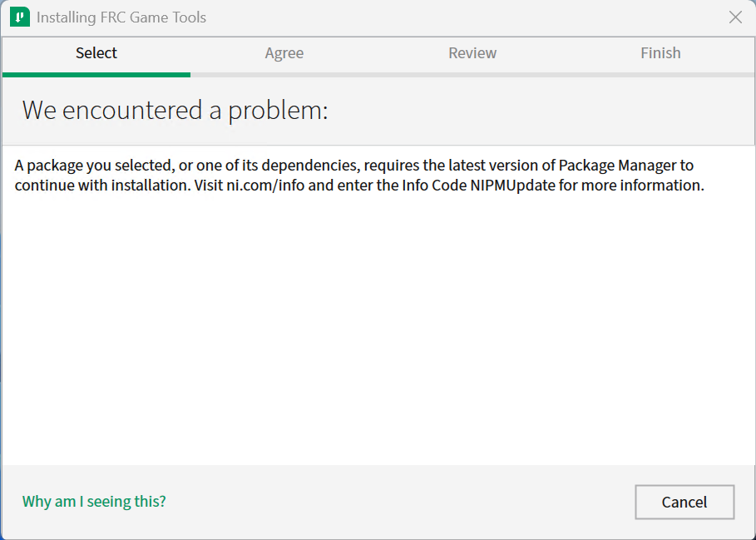This screenshot has height=540, width=756.
Task: Click the error message mentioning NIPMUpdate
Action: 359,175
